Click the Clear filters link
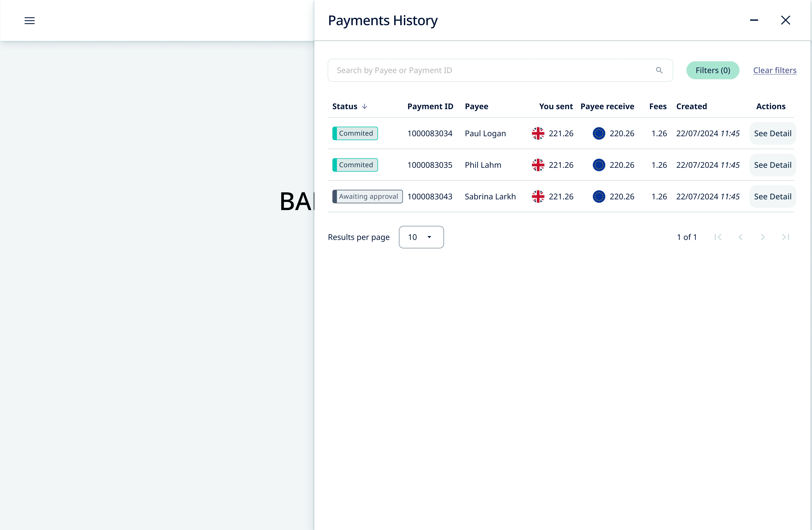The image size is (812, 530). pos(775,70)
